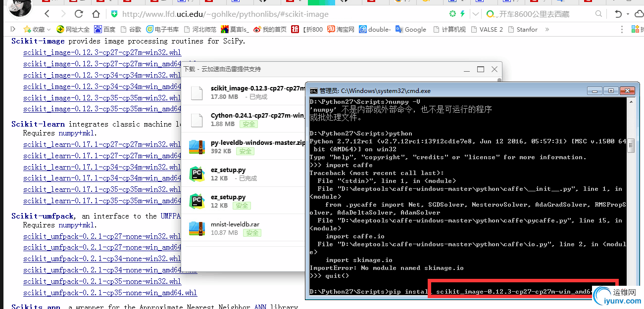
Task: Open the double- bookmark
Action: [x=375, y=29]
